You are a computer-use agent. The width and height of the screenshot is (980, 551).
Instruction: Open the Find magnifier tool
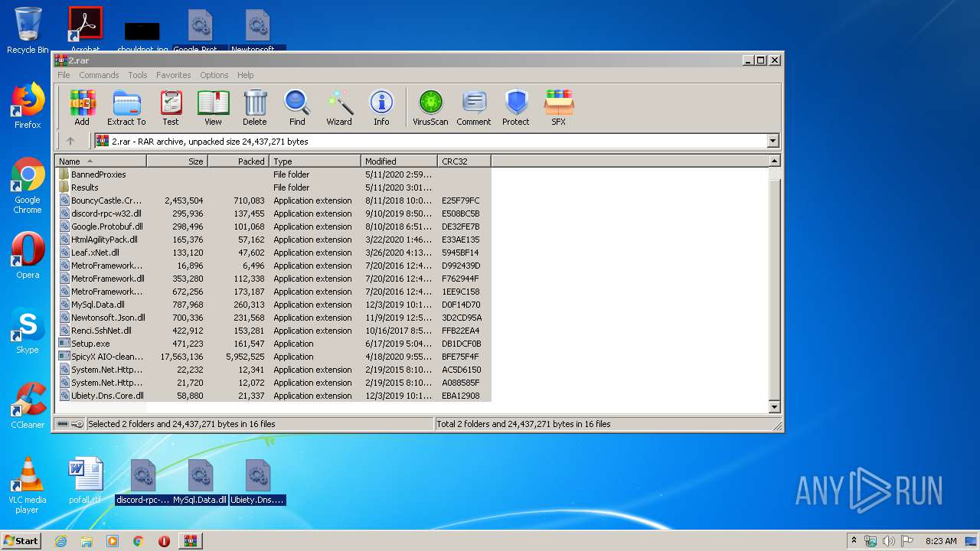297,108
